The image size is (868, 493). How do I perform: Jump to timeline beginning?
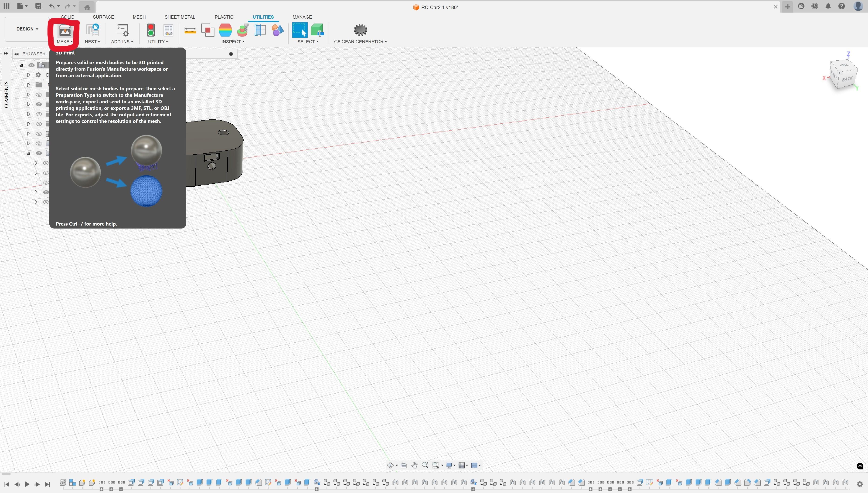[7, 484]
